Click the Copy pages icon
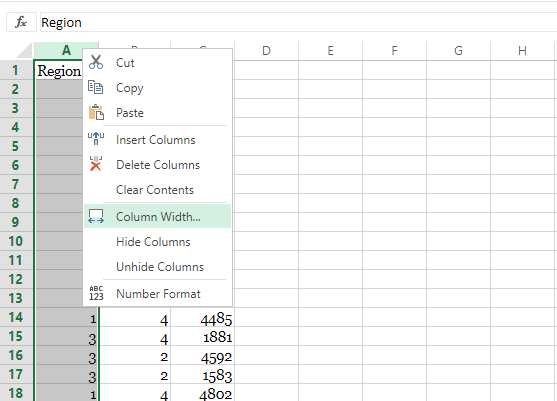 [x=96, y=87]
